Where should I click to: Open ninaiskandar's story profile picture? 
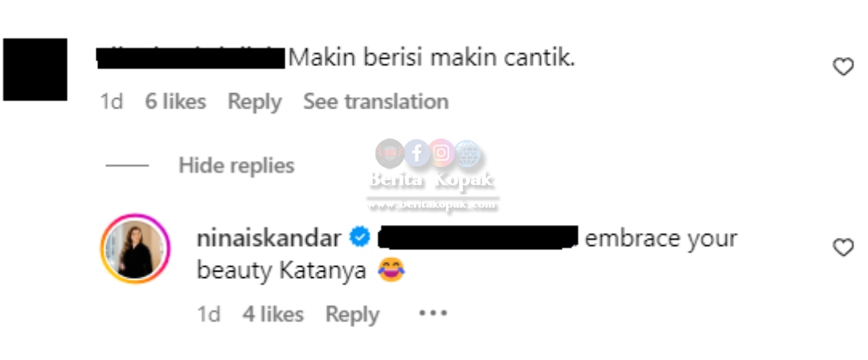point(136,248)
